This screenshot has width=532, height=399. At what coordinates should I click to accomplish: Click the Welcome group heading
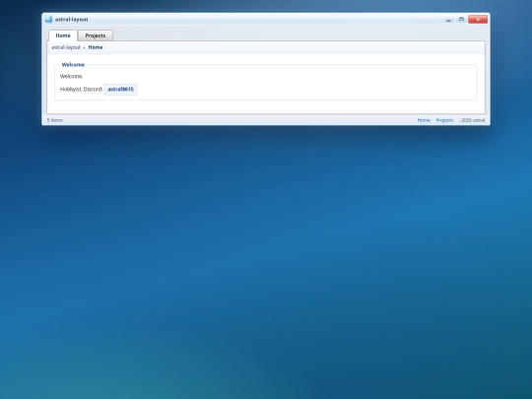73,65
